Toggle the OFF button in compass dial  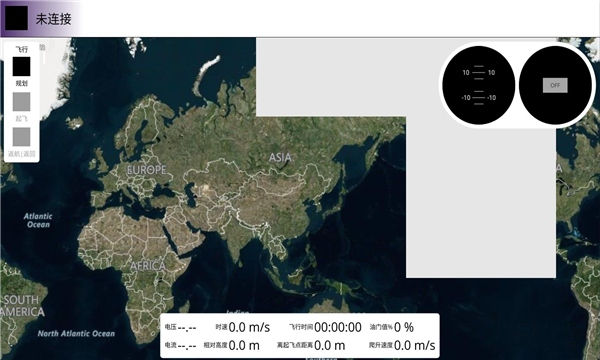(555, 85)
